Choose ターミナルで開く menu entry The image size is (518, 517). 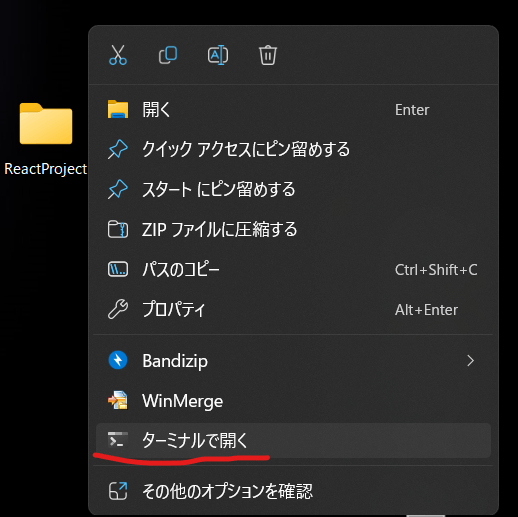tap(293, 440)
